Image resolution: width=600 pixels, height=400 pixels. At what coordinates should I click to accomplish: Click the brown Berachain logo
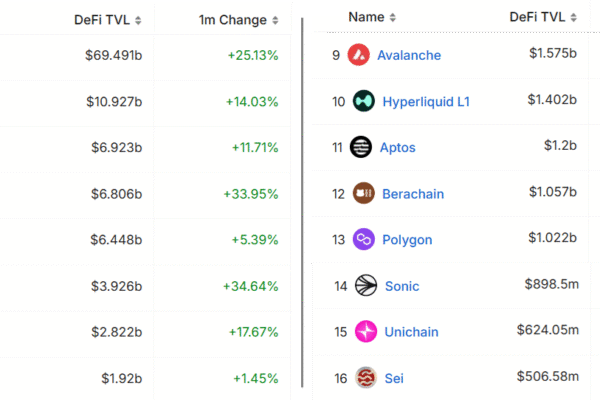tap(364, 193)
